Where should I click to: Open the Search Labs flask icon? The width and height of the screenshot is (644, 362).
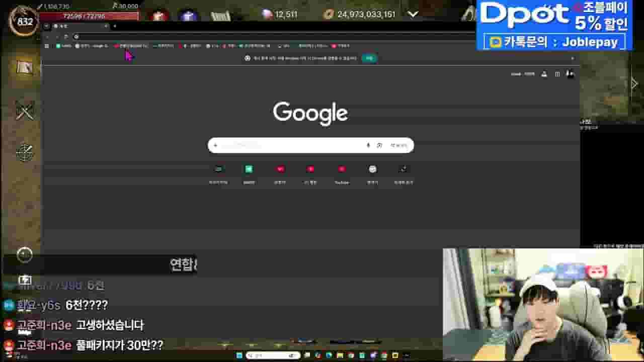pos(544,74)
